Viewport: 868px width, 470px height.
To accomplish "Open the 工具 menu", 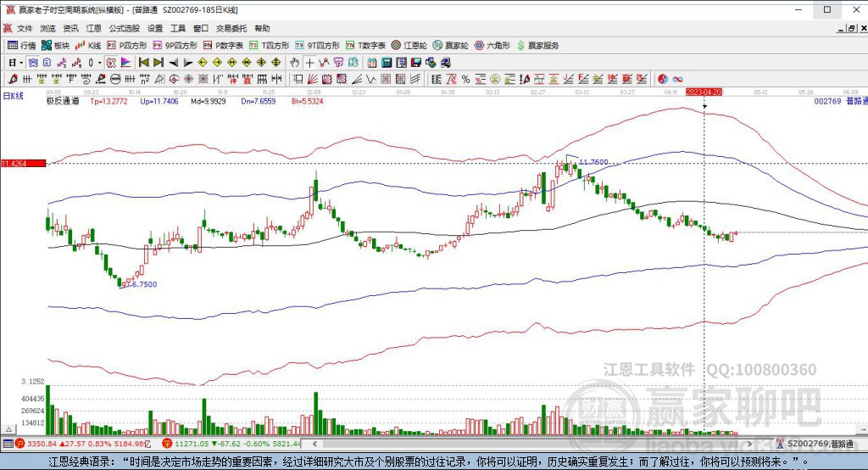I will click(178, 28).
